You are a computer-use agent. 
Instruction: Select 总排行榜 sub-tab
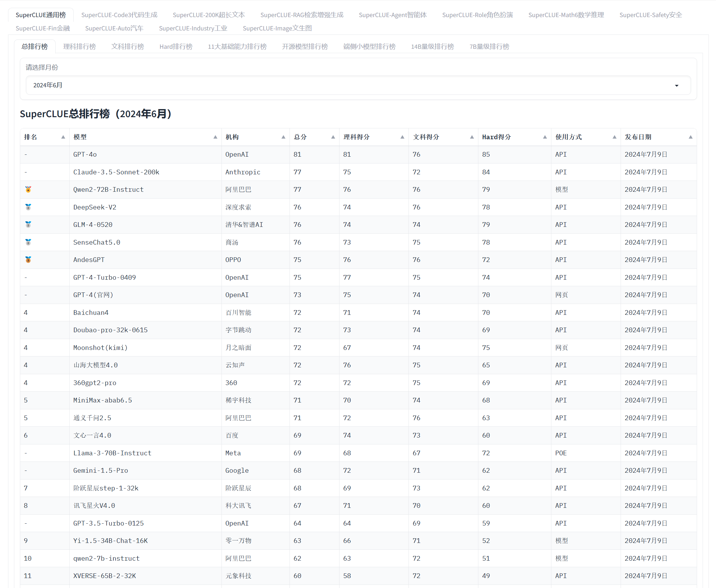coord(34,46)
